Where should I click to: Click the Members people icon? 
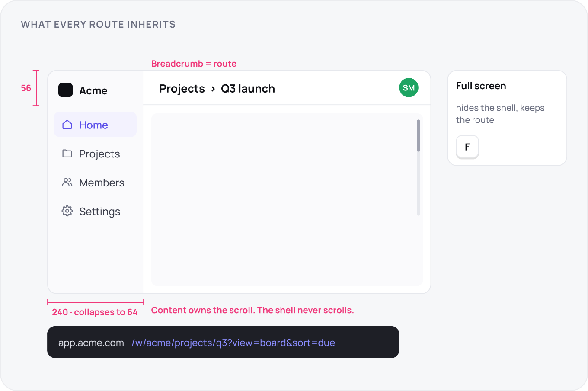click(x=67, y=182)
